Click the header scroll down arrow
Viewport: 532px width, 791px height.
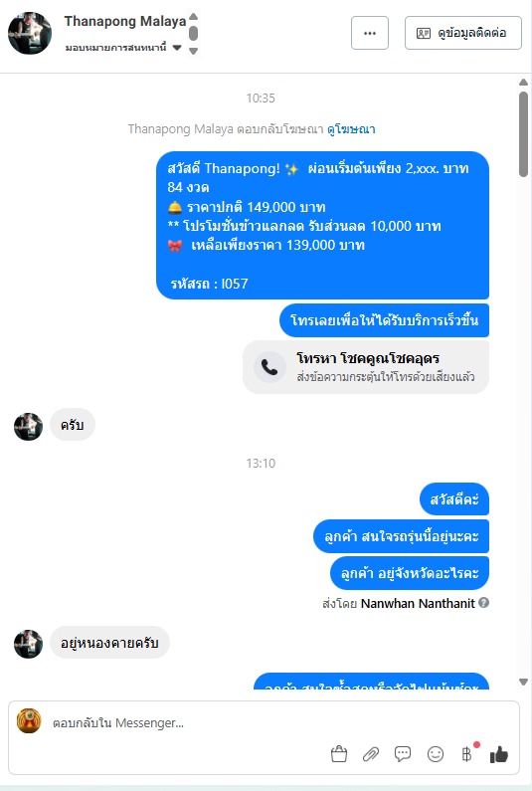coord(193,51)
